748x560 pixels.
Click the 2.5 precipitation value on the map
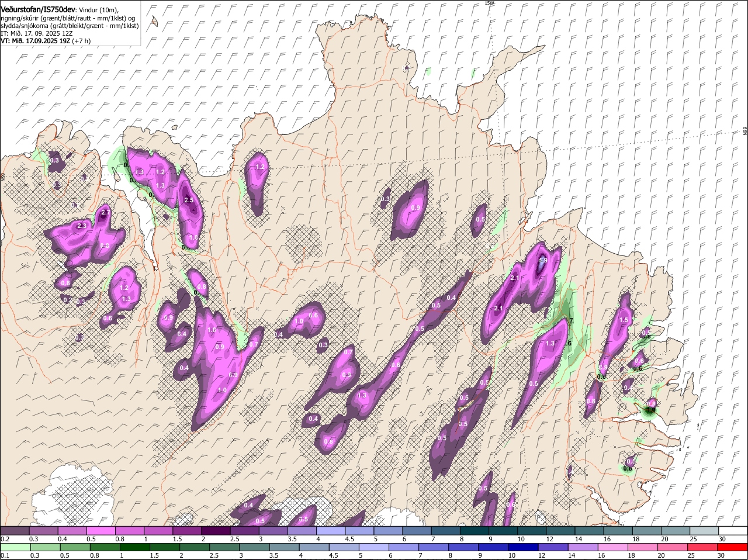[188, 200]
